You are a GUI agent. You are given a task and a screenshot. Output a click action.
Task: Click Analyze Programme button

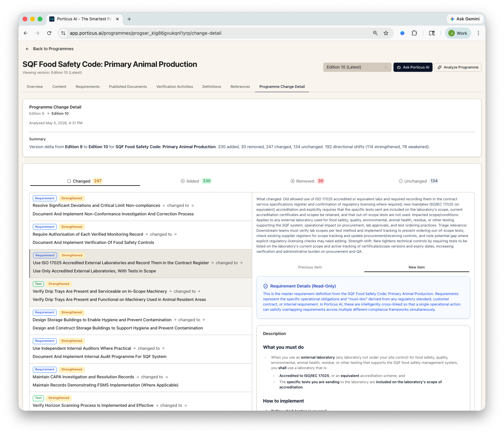coord(458,67)
